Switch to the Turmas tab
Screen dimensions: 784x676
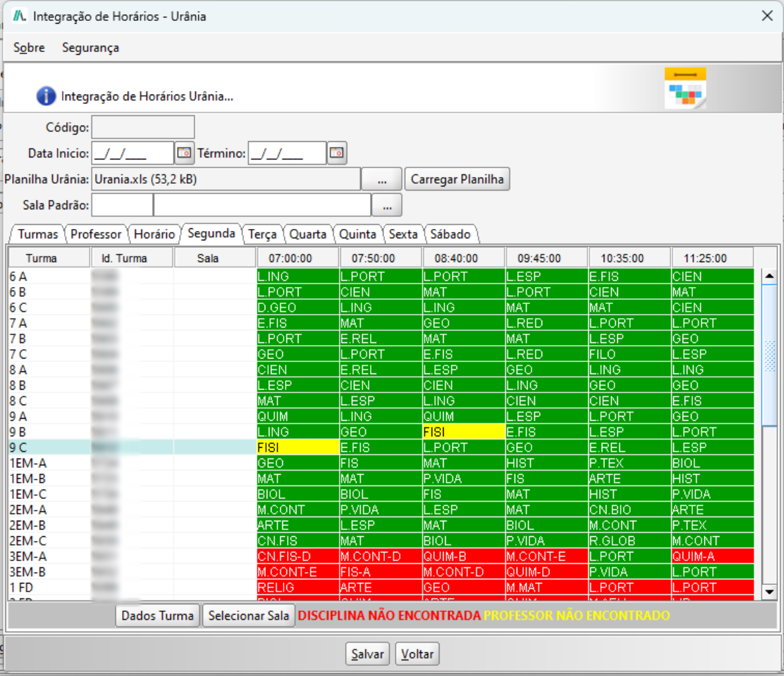(x=38, y=234)
